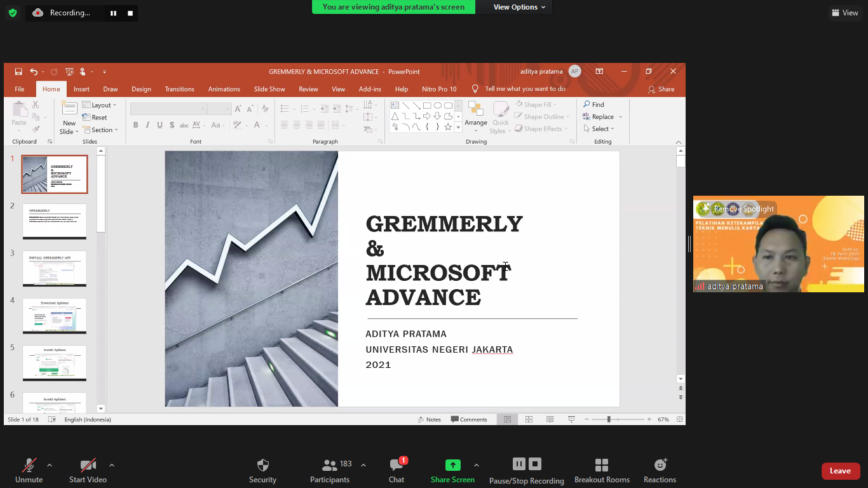
Task: Open the Security shield icon
Action: coord(262,465)
